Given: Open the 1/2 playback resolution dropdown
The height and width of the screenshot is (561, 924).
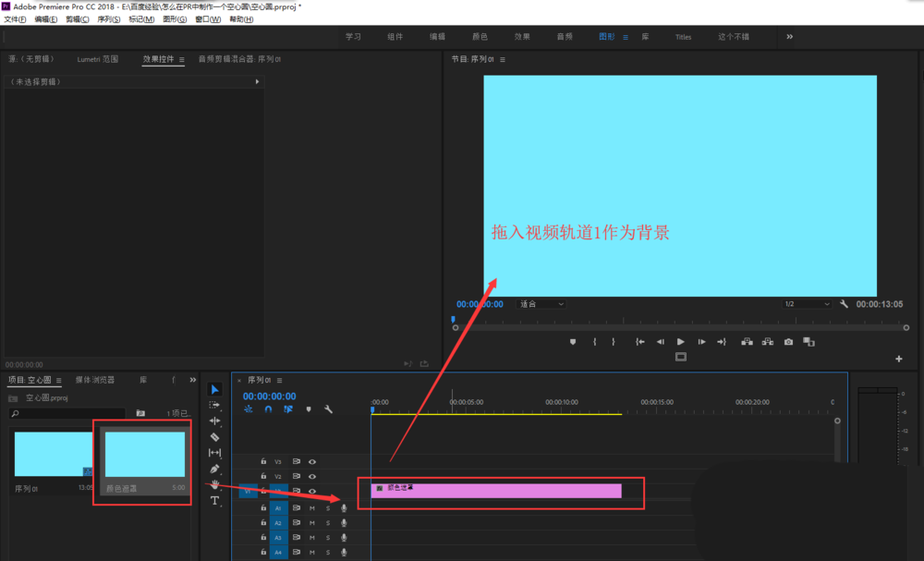Looking at the screenshot, I should [x=808, y=304].
